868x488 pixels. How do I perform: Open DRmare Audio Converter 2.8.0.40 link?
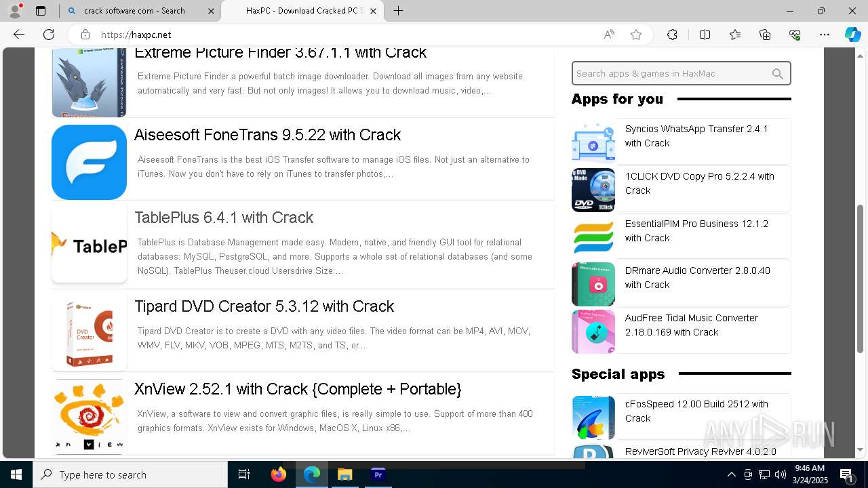(697, 277)
